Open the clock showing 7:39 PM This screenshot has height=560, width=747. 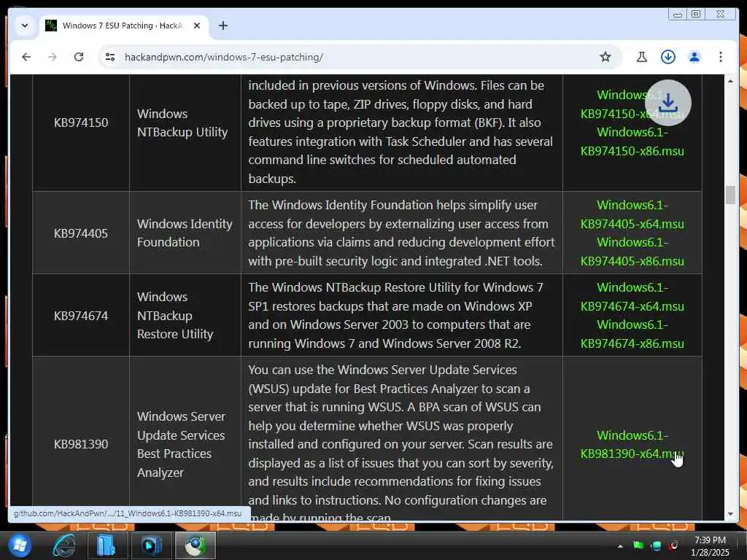pyautogui.click(x=710, y=546)
